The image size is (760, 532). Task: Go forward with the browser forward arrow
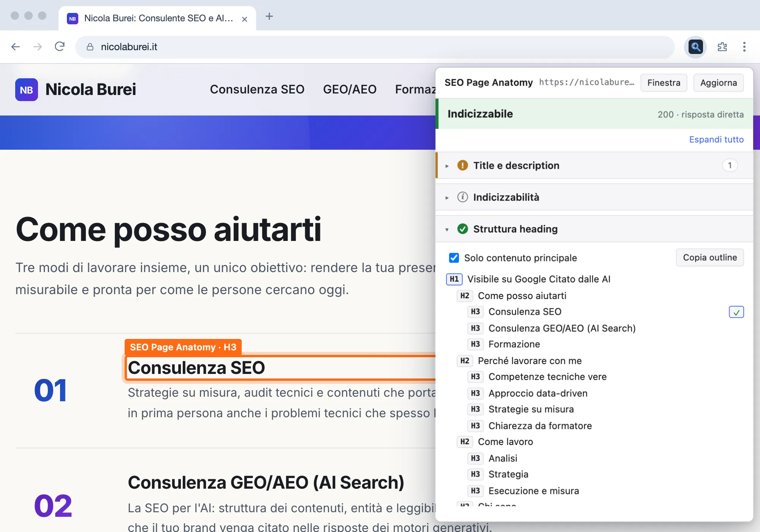[x=38, y=47]
